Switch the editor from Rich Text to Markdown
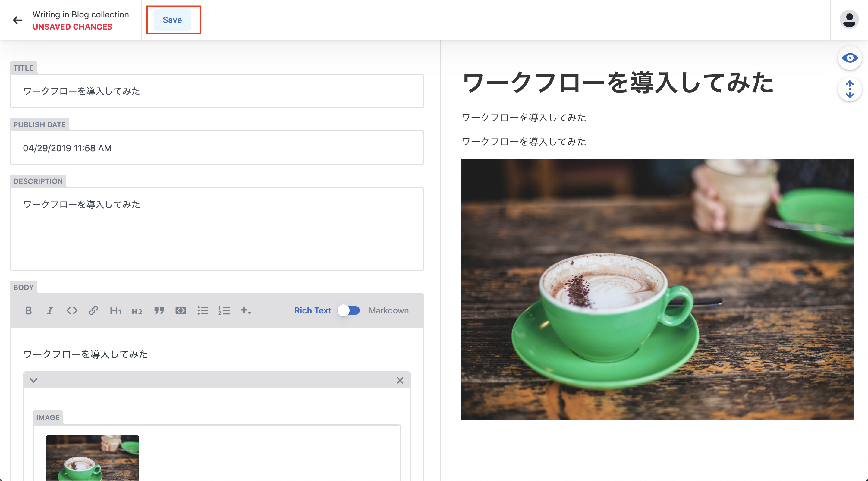This screenshot has height=481, width=868. click(x=349, y=310)
